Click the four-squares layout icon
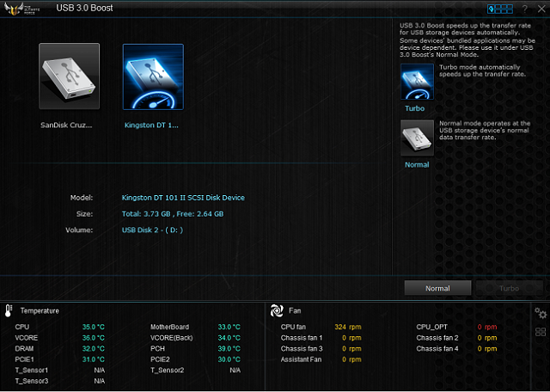This screenshot has height=392, width=550. [x=541, y=332]
